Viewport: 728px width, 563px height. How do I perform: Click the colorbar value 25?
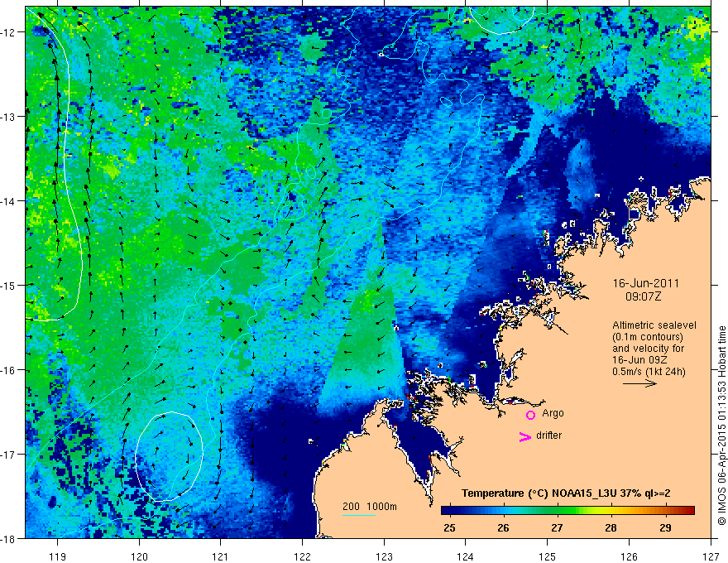tap(449, 527)
